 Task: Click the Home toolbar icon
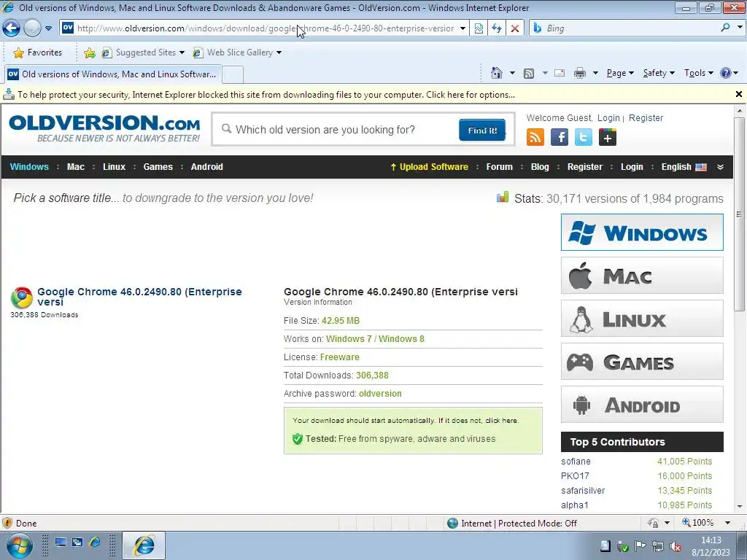496,73
